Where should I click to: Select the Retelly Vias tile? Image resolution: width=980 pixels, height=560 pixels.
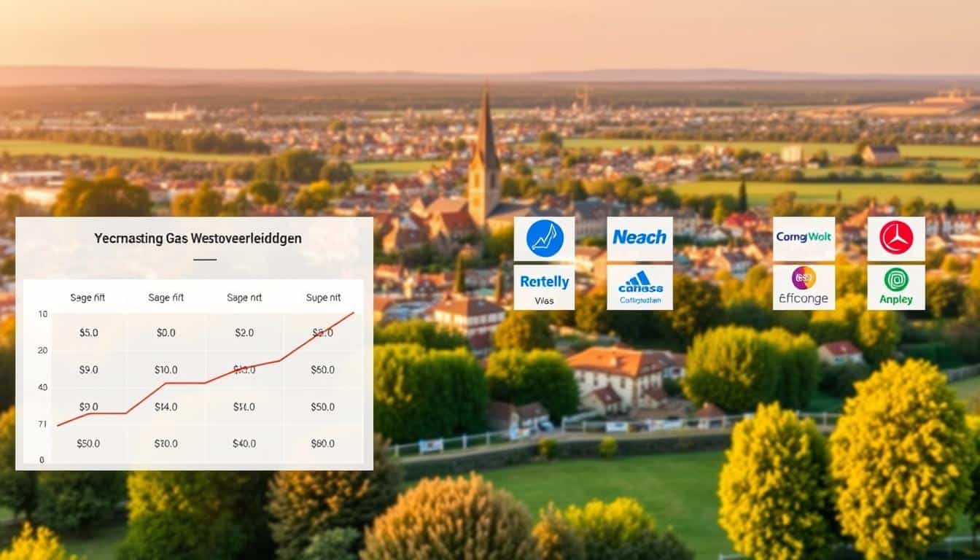(544, 287)
